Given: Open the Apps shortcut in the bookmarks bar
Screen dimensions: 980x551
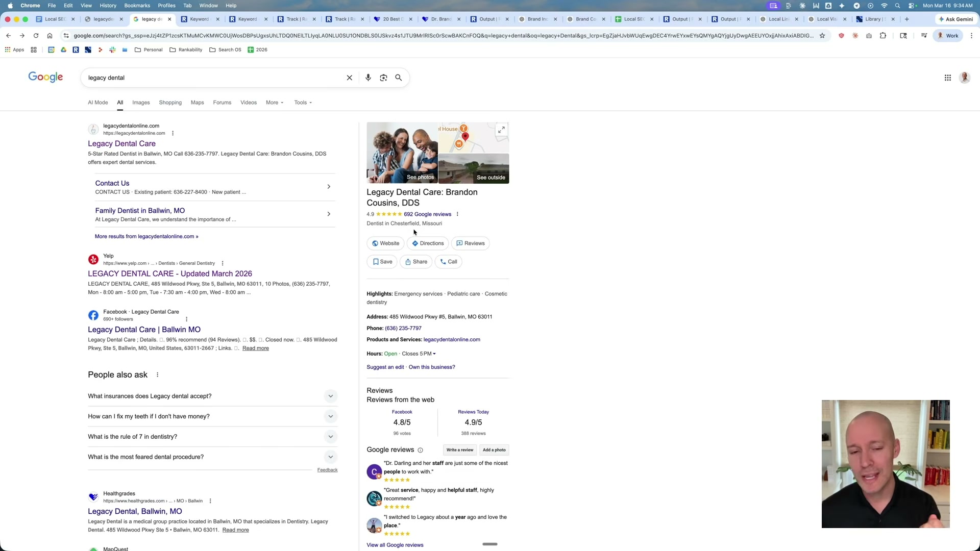Looking at the screenshot, I should 15,49.
